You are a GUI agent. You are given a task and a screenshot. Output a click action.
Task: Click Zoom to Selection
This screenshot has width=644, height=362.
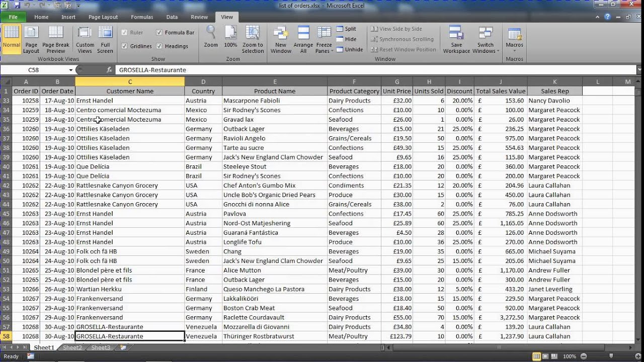[253, 39]
